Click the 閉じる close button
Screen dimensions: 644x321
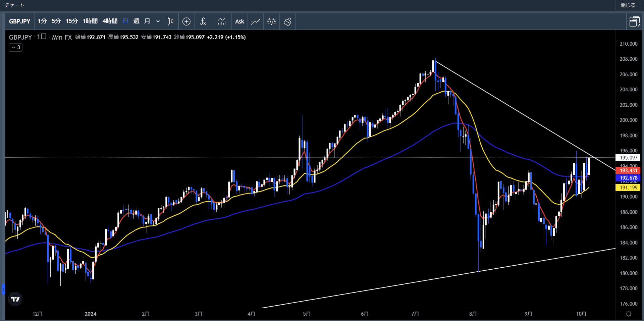pyautogui.click(x=628, y=5)
